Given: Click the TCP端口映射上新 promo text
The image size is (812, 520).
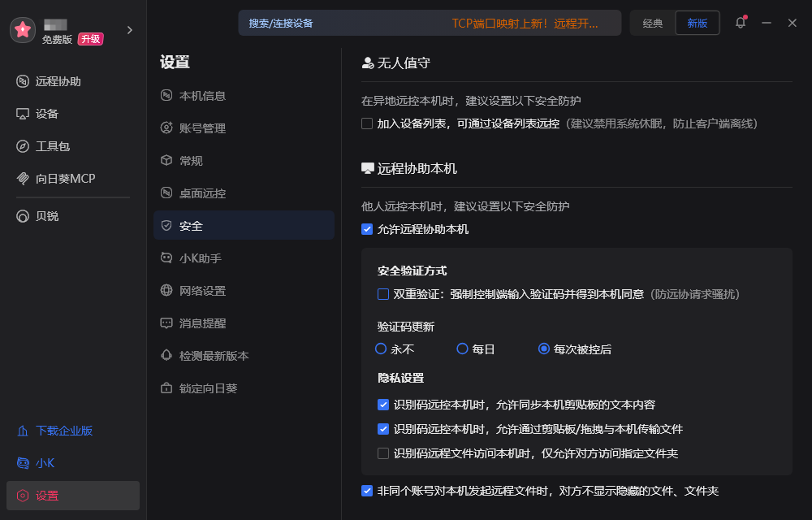Looking at the screenshot, I should [525, 24].
